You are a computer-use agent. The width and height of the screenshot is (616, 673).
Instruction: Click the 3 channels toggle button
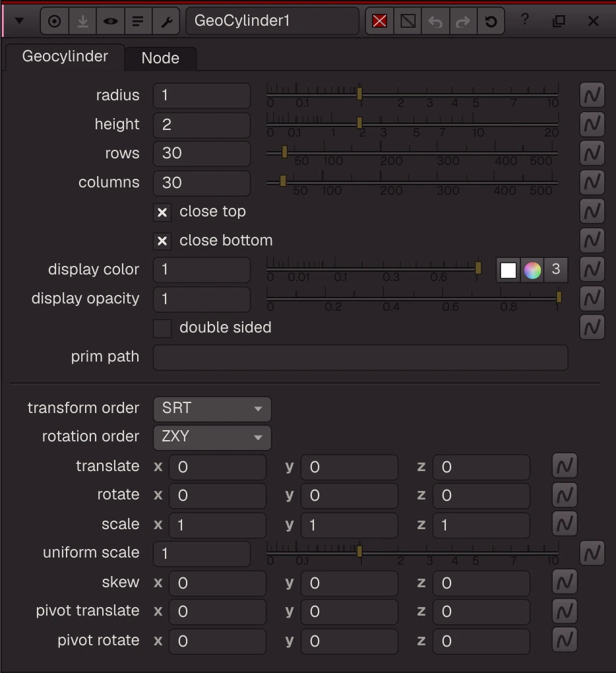click(x=555, y=270)
